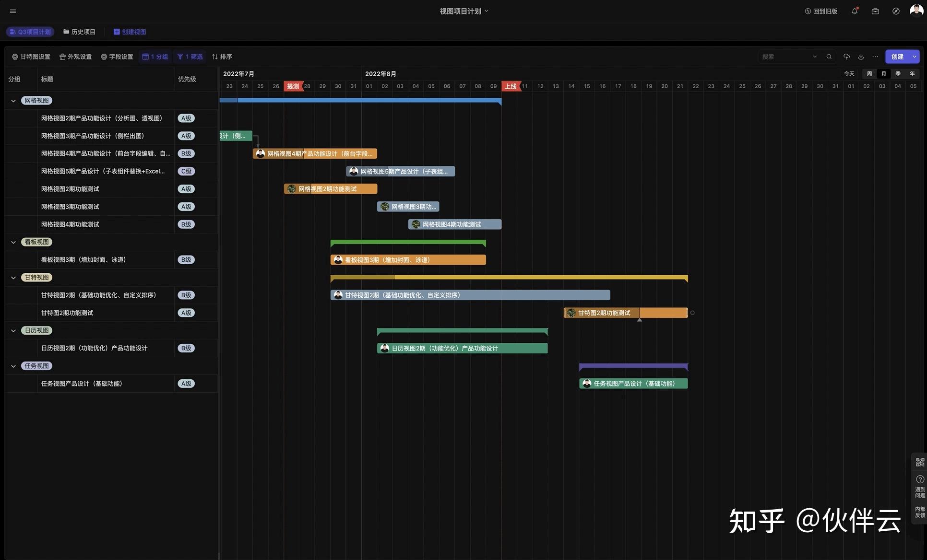Open the hamburger menu icon
This screenshot has height=560, width=927.
(13, 11)
